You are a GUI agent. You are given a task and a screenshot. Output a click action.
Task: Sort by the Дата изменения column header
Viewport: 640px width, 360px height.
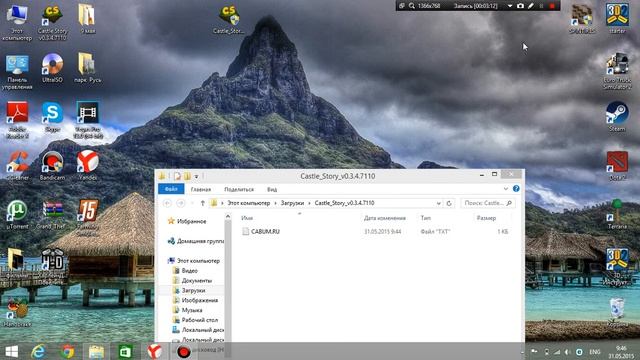point(385,218)
